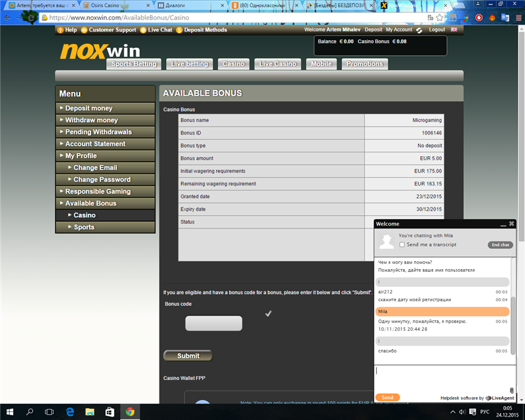Click the English flag language icon
This screenshot has width=525, height=420.
pos(454,30)
